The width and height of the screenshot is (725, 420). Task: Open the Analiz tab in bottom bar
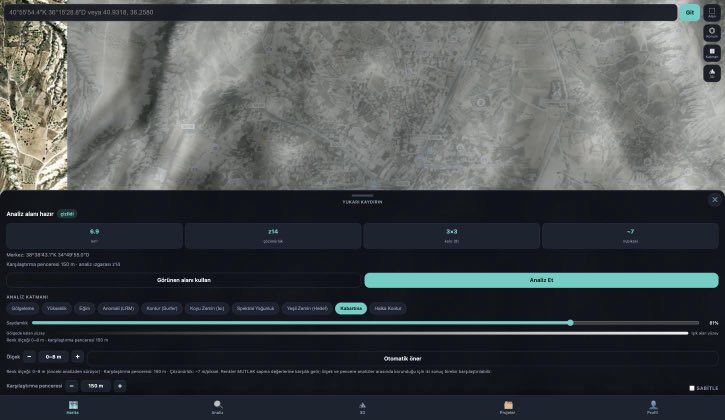pyautogui.click(x=217, y=408)
